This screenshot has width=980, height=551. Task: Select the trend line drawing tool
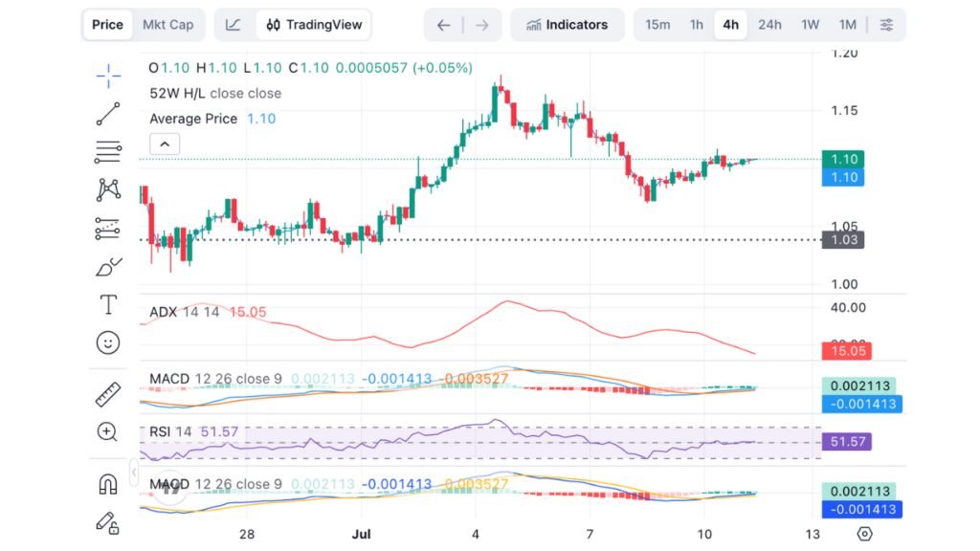tap(108, 114)
